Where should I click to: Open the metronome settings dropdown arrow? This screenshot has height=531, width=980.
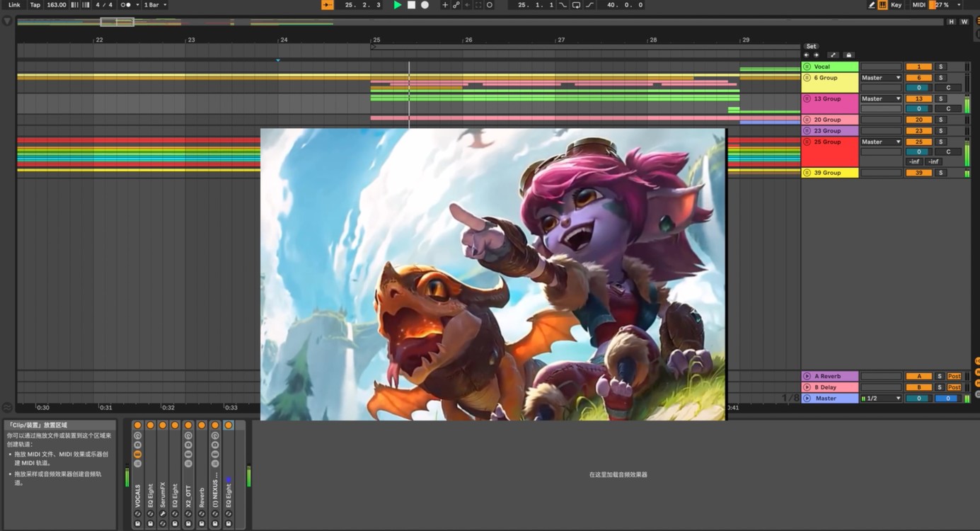click(x=137, y=5)
